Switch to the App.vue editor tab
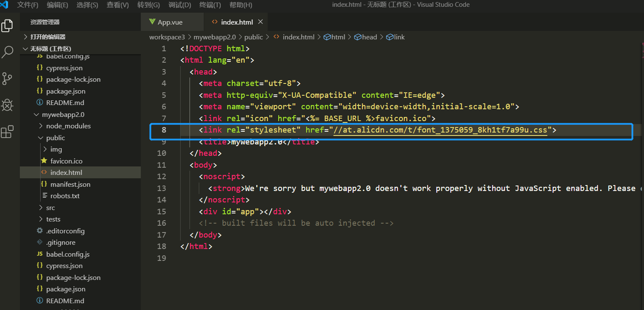Image resolution: width=644 pixels, height=310 pixels. (172, 22)
